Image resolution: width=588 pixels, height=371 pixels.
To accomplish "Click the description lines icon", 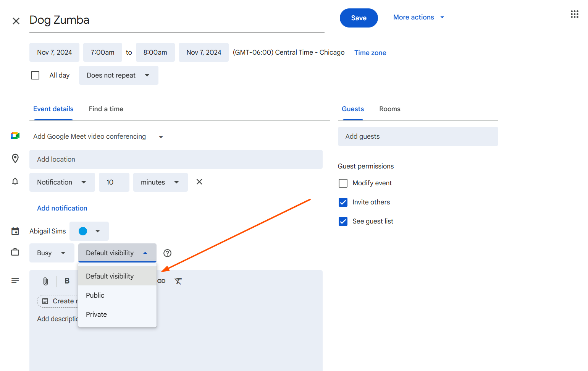I will point(15,281).
